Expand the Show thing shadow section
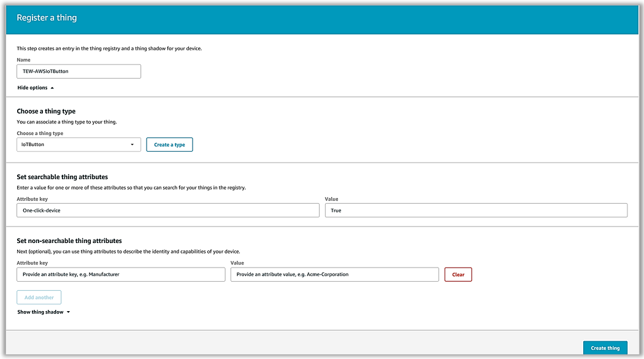This screenshot has height=359, width=644. point(40,312)
